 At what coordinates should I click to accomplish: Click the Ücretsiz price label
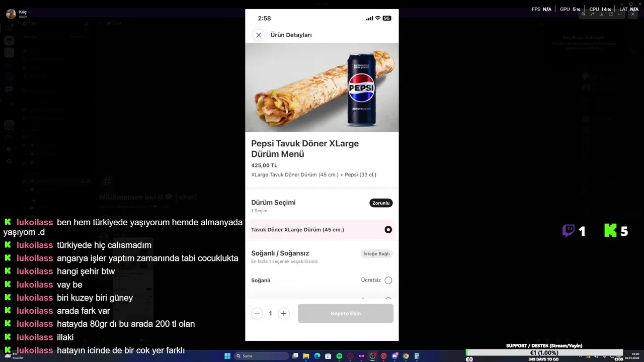tap(371, 280)
